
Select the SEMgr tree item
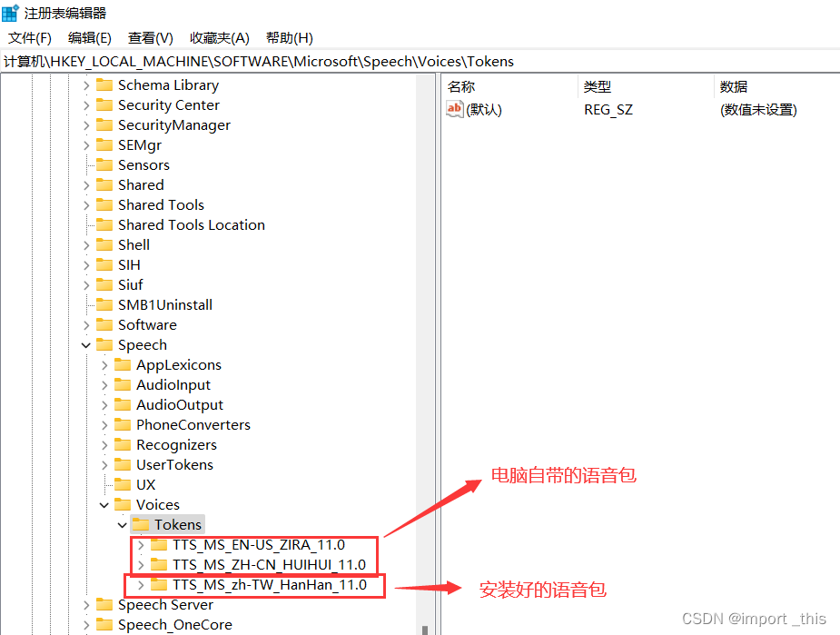pyautogui.click(x=140, y=145)
